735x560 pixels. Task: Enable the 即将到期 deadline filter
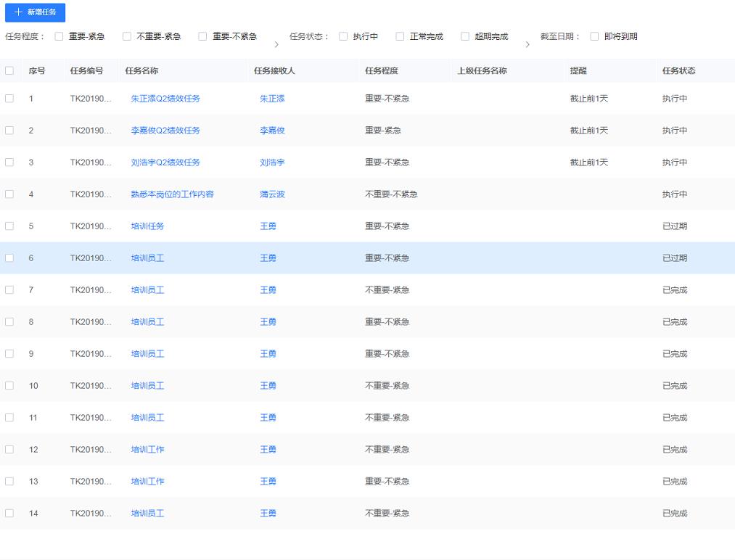pos(594,36)
